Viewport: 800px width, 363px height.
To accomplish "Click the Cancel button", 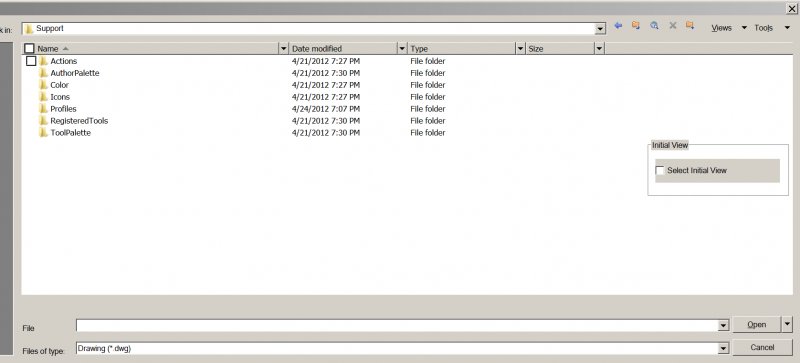I will click(762, 347).
